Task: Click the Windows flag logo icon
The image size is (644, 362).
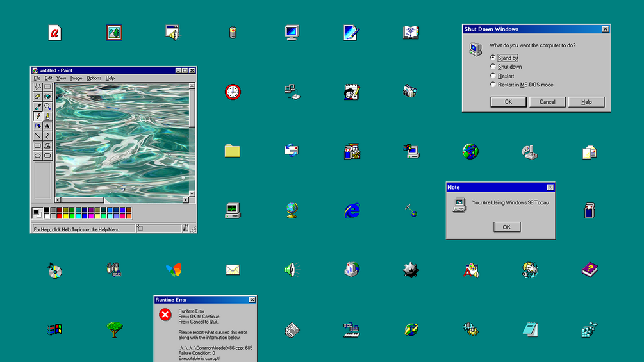Action: coord(54,329)
